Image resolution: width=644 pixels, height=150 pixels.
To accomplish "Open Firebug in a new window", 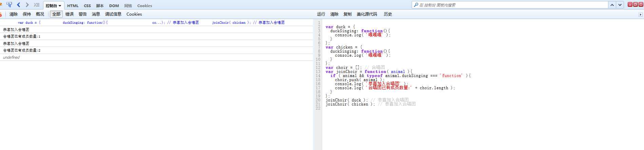I will (635, 4).
